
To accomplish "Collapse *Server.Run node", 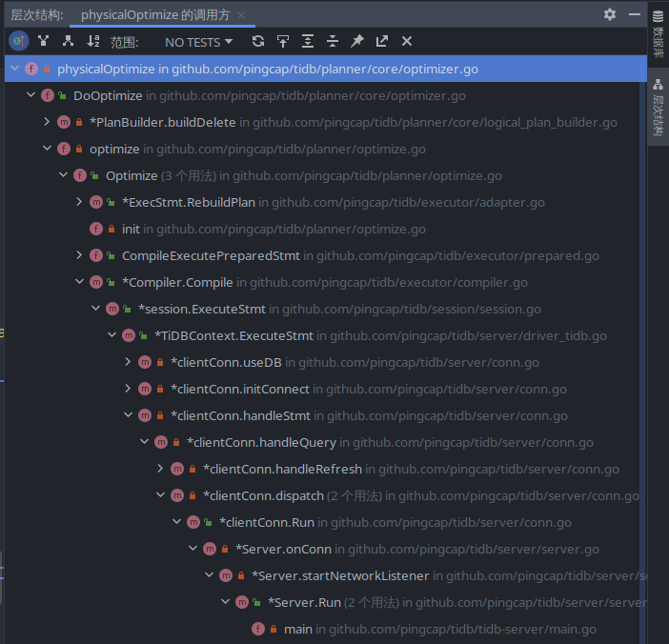I will [x=226, y=601].
